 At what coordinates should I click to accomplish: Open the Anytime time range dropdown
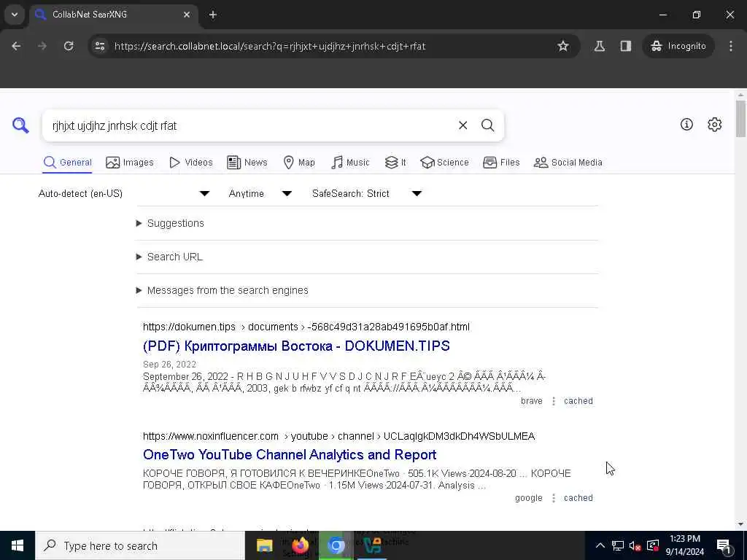(260, 193)
